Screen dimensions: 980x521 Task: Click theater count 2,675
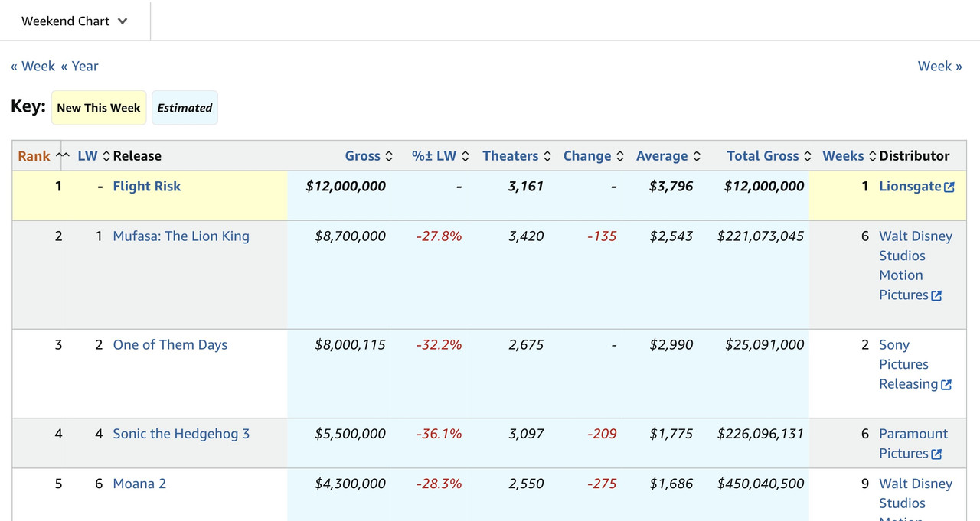(526, 345)
